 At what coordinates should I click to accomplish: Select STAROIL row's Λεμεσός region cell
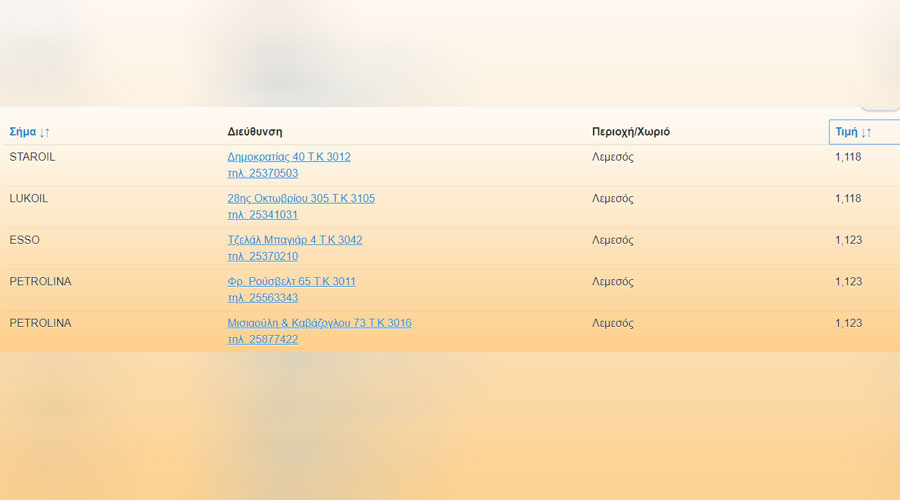(612, 157)
